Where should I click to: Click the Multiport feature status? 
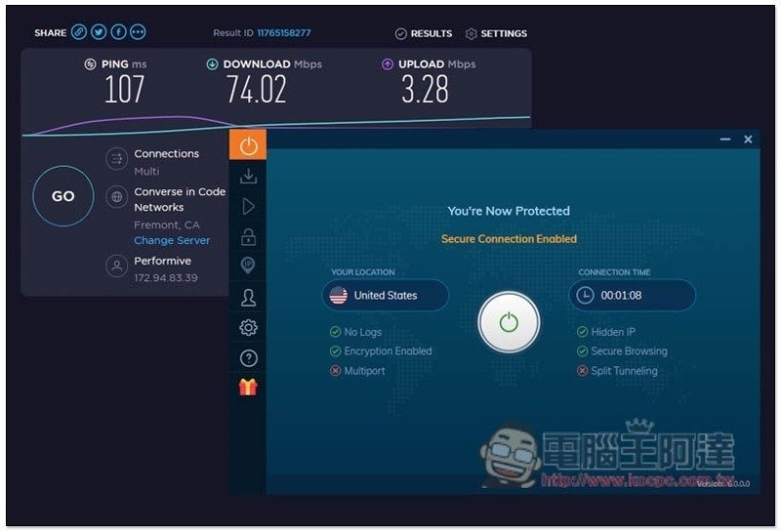(362, 371)
